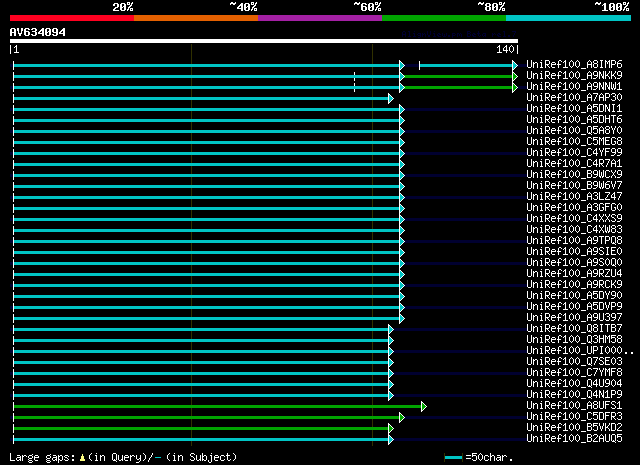This screenshot has width=640, height=465.
Task: Select the UniRef100_C4YF99 label
Action: [574, 153]
